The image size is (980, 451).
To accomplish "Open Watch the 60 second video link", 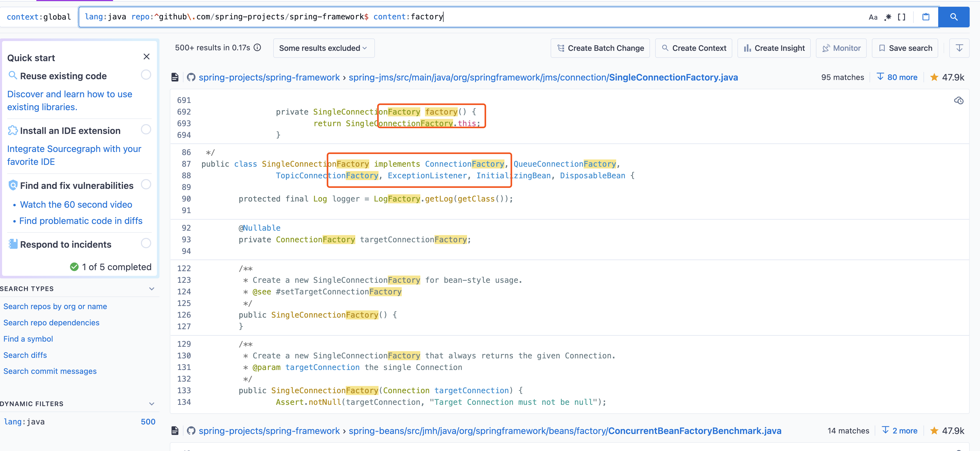I will click(76, 205).
